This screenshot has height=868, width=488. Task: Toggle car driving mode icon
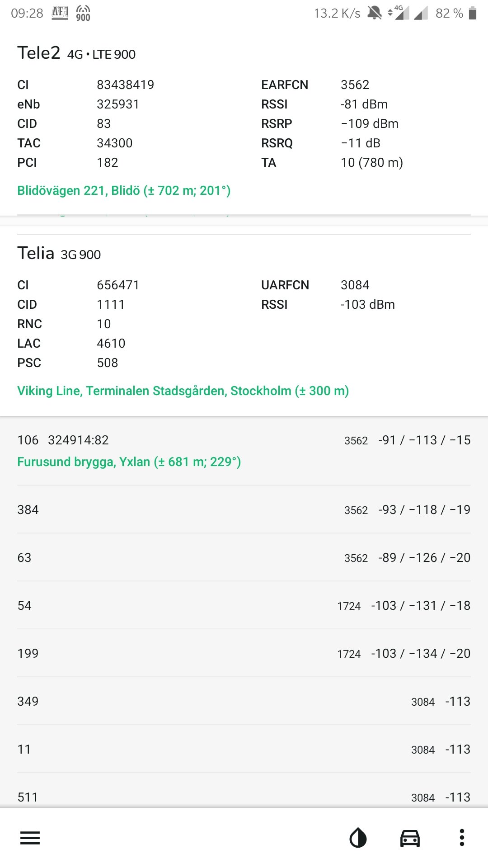tap(410, 838)
